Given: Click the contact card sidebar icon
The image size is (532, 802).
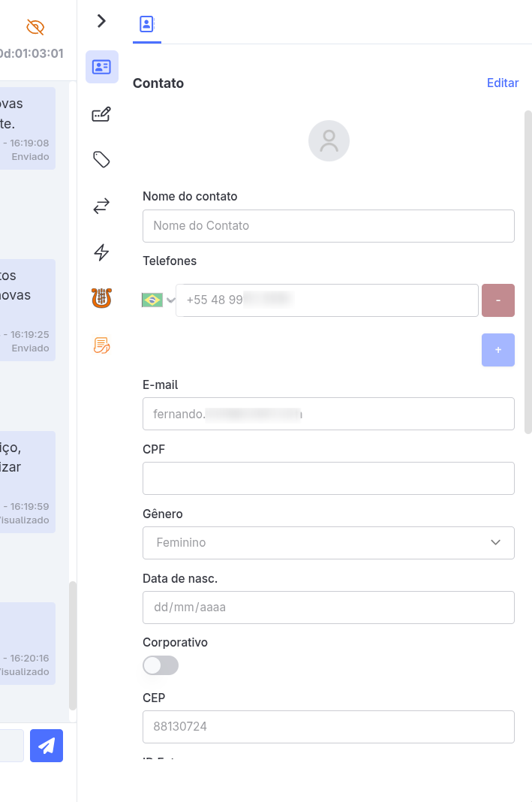Looking at the screenshot, I should (x=101, y=67).
